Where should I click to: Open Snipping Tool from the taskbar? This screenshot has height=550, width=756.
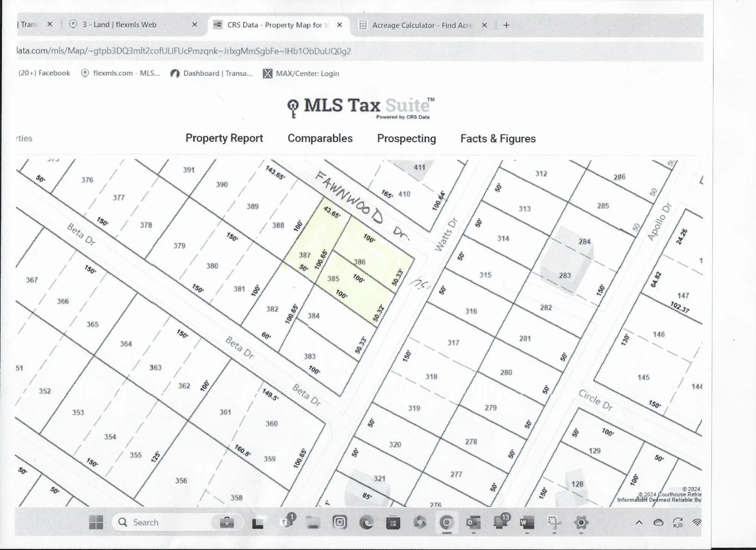coord(554,523)
